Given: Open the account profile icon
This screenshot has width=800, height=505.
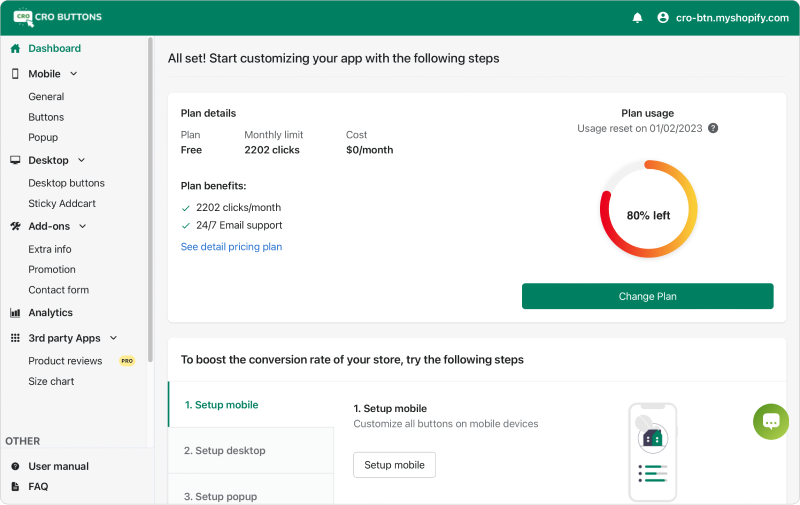Looking at the screenshot, I should pos(662,18).
